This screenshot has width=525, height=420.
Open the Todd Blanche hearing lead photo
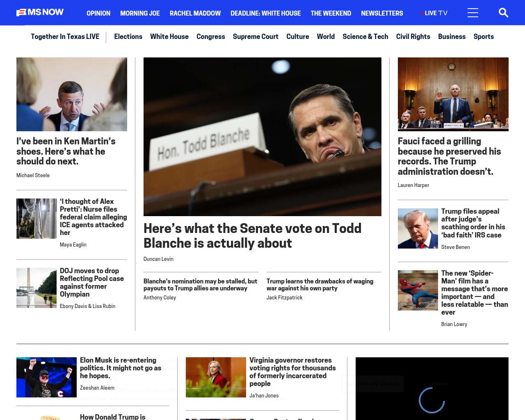pos(262,137)
